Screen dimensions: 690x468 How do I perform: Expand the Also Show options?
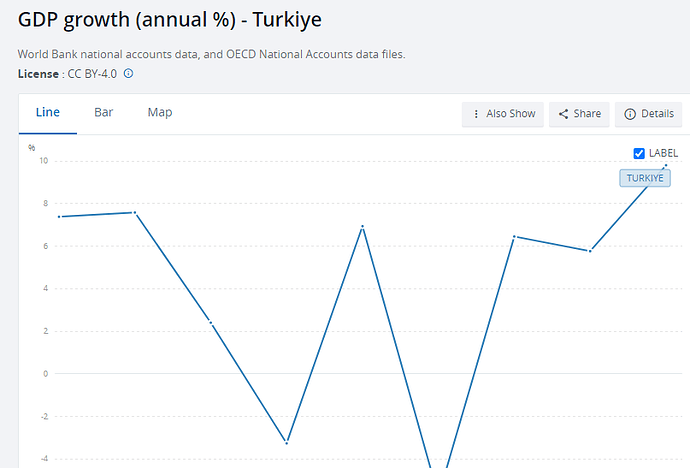504,114
